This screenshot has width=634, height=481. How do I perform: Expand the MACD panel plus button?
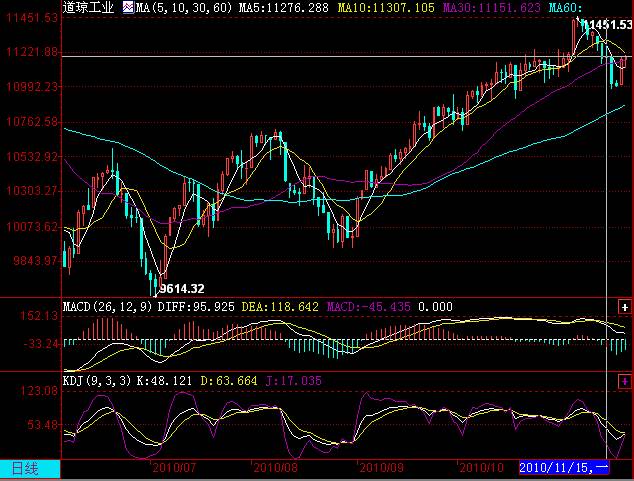[x=625, y=307]
